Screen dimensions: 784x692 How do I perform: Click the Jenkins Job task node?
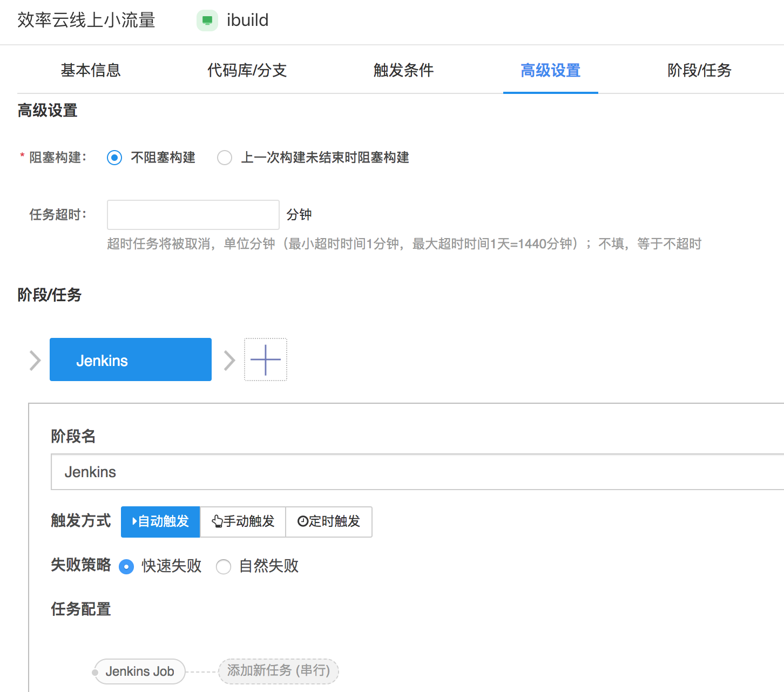(x=140, y=671)
